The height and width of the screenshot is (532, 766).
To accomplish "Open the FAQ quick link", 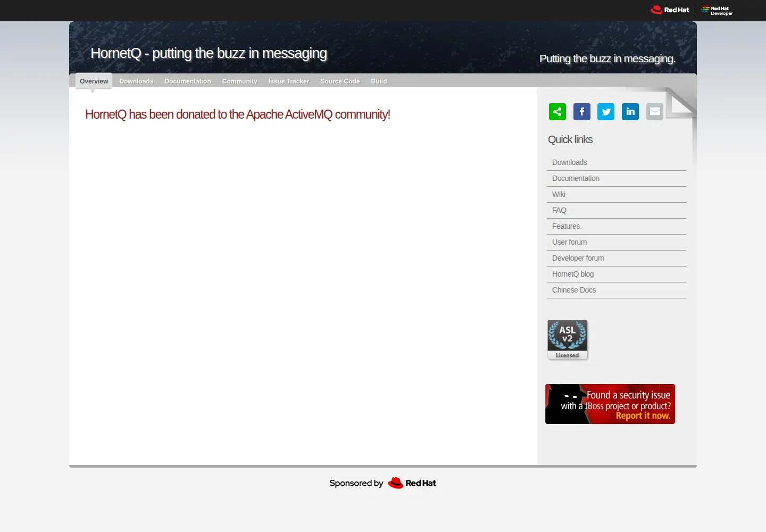I will [617, 210].
